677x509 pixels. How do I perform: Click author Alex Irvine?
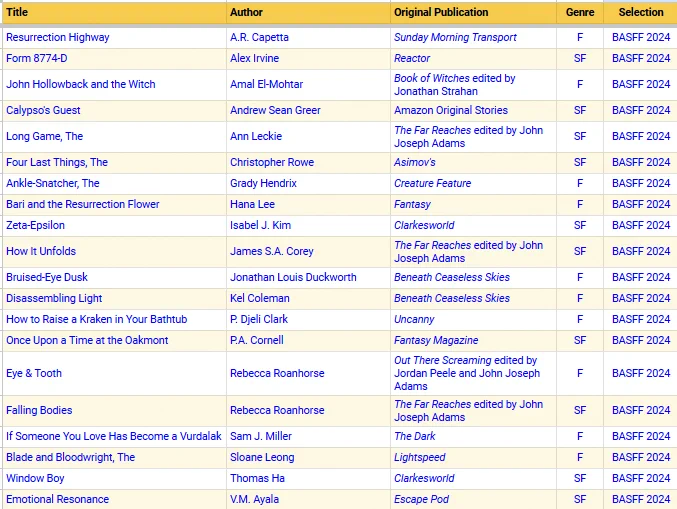(x=254, y=58)
